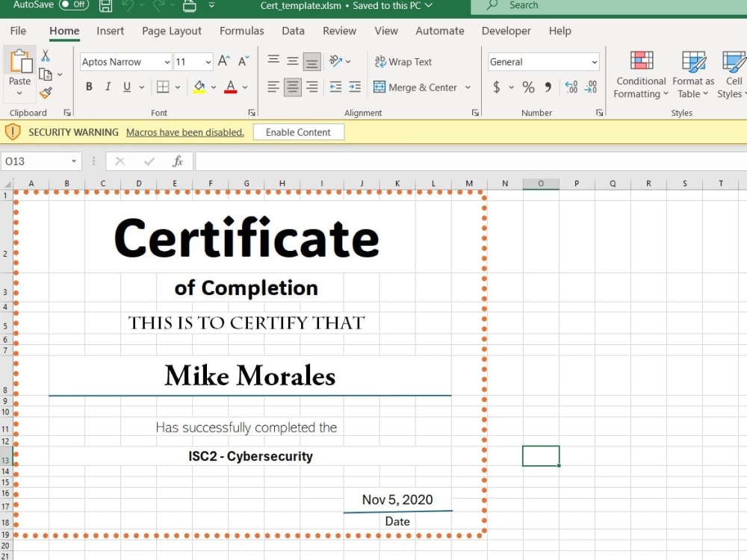Decrease indent

click(x=335, y=87)
